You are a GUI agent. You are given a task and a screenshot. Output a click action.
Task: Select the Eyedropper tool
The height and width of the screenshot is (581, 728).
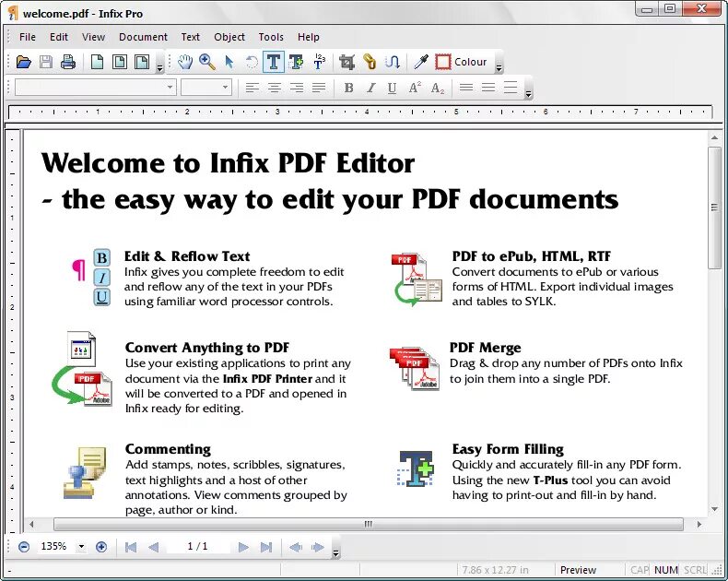[x=420, y=62]
